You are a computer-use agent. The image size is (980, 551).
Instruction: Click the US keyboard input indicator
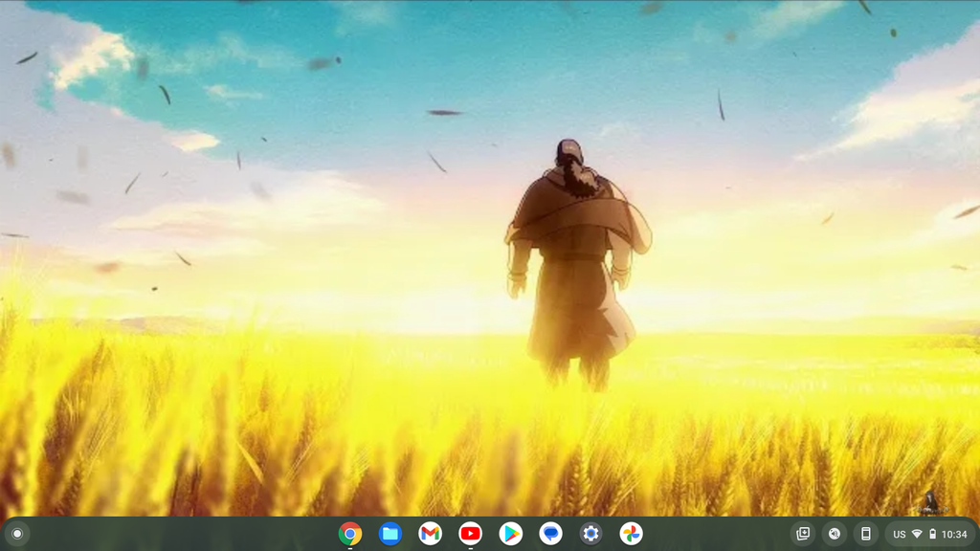coord(899,534)
